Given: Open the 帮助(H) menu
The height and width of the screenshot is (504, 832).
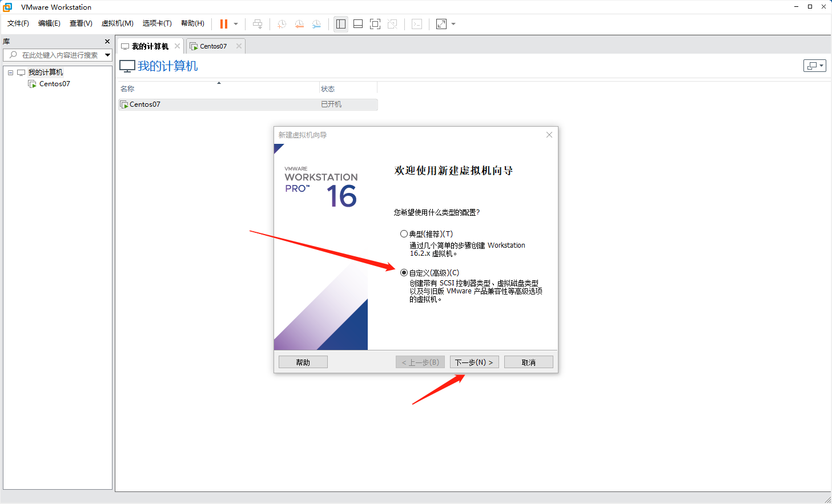Looking at the screenshot, I should [x=192, y=23].
